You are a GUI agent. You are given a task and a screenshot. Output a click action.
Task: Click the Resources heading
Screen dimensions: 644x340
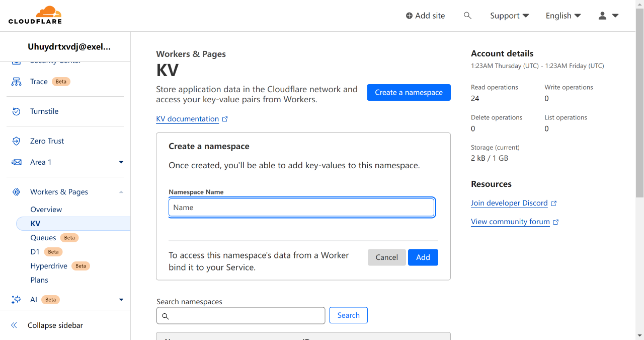[491, 184]
